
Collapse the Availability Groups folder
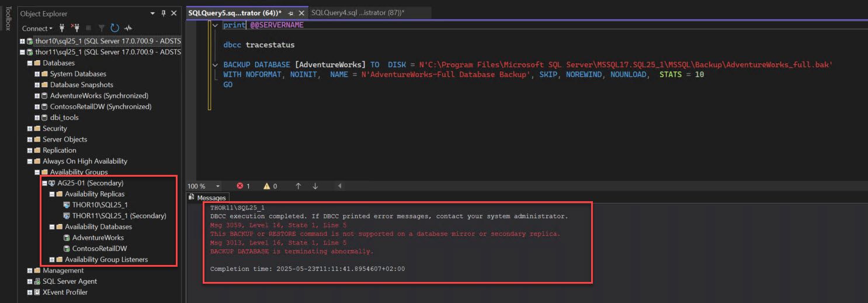(37, 172)
